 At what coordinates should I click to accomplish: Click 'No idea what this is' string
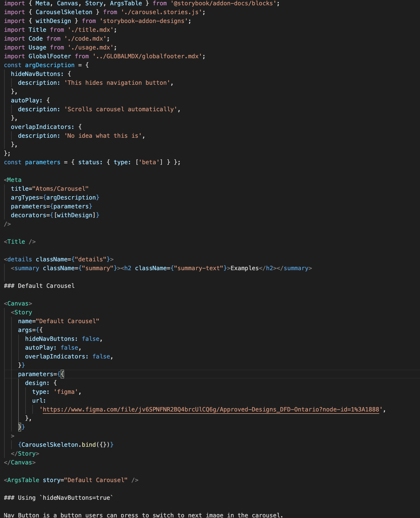(x=103, y=136)
